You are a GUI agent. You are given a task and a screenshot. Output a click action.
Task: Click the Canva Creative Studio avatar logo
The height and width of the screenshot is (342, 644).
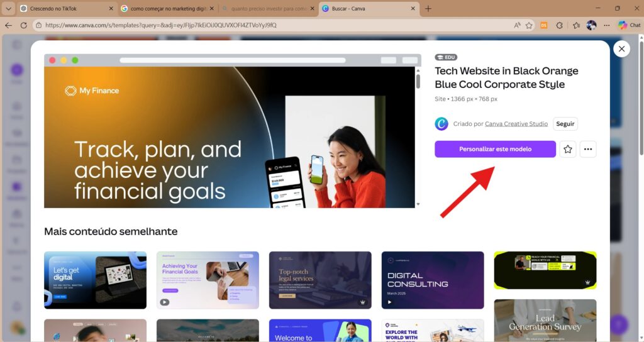click(x=441, y=124)
